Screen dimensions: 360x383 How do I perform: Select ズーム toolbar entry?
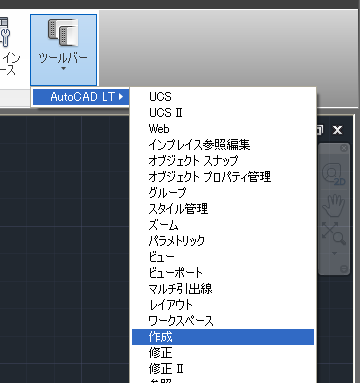pos(223,225)
